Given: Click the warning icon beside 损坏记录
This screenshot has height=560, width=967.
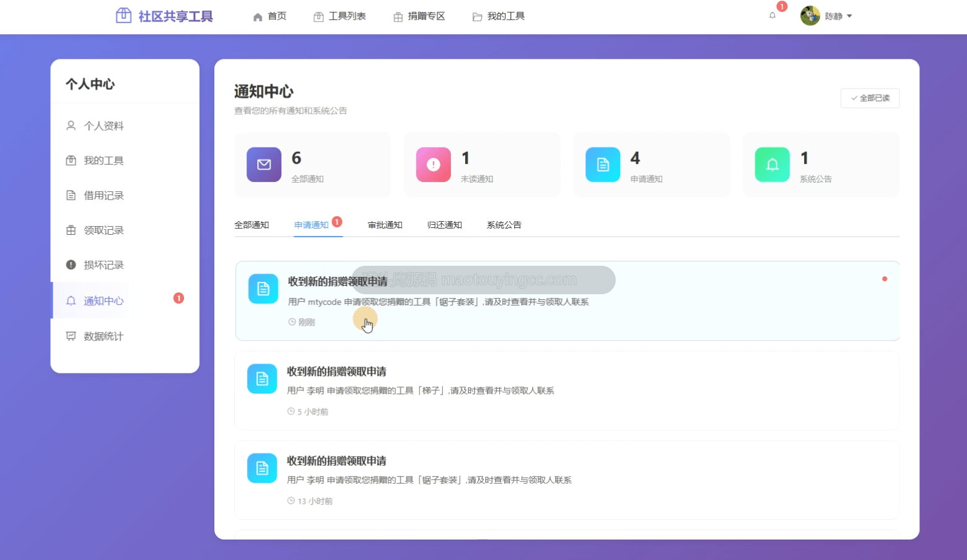Looking at the screenshot, I should (71, 265).
